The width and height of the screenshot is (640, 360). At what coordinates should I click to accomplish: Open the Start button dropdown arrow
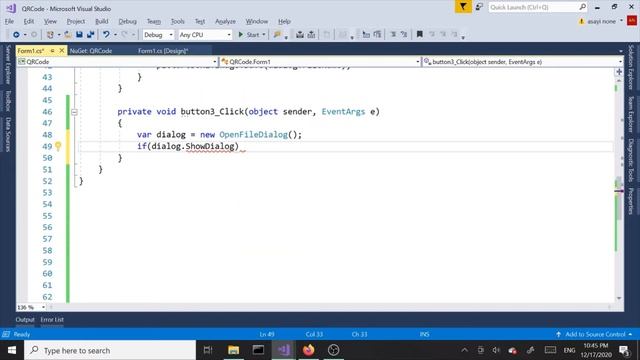coord(264,35)
